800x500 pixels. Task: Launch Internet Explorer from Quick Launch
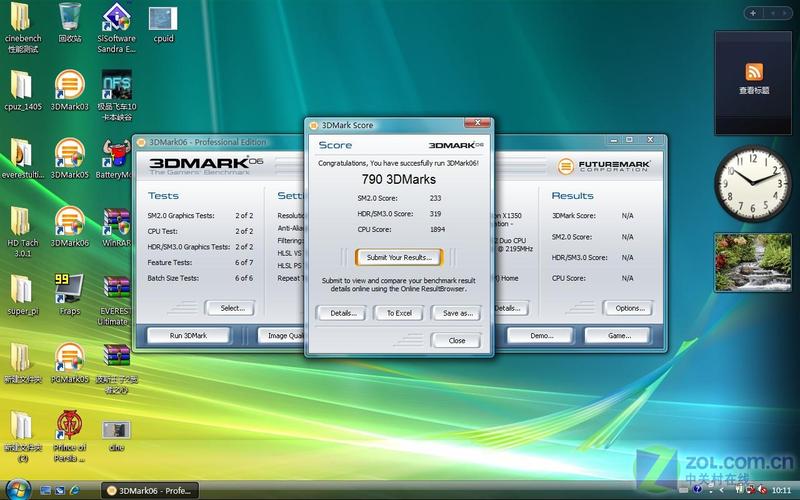[75, 490]
